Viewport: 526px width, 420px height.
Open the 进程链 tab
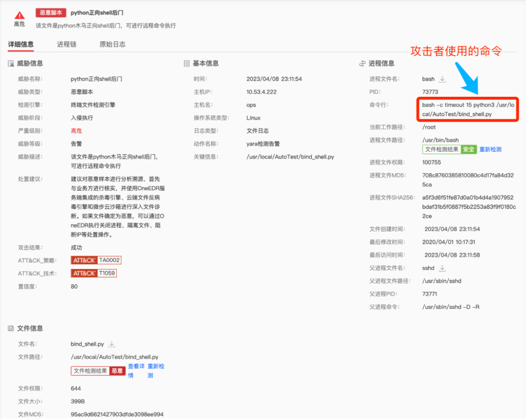[x=67, y=44]
